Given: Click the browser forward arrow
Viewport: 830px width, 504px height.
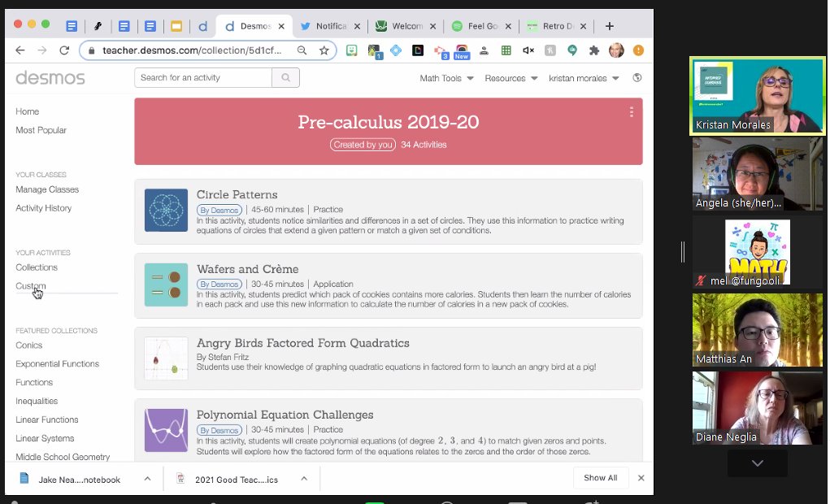Looking at the screenshot, I should [41, 50].
